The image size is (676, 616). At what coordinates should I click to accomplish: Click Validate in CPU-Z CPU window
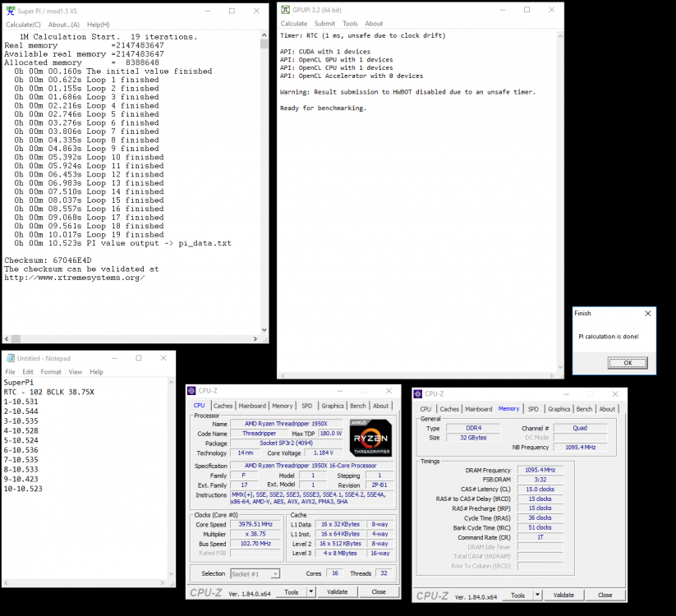click(x=337, y=592)
